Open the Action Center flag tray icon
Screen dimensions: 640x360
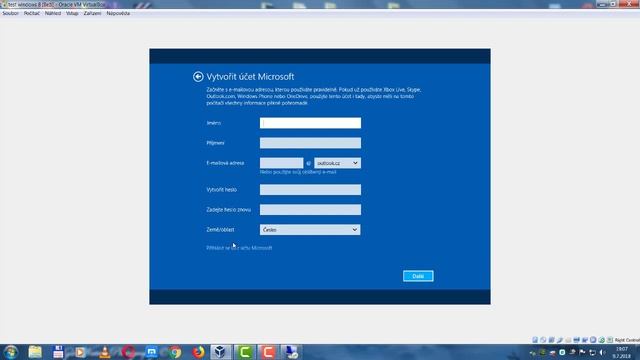pyautogui.click(x=582, y=353)
